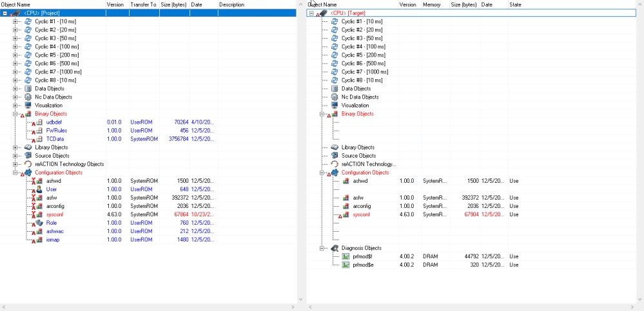Select arconfig row in Target pane
This screenshot has height=311, width=644.
pos(471,206)
